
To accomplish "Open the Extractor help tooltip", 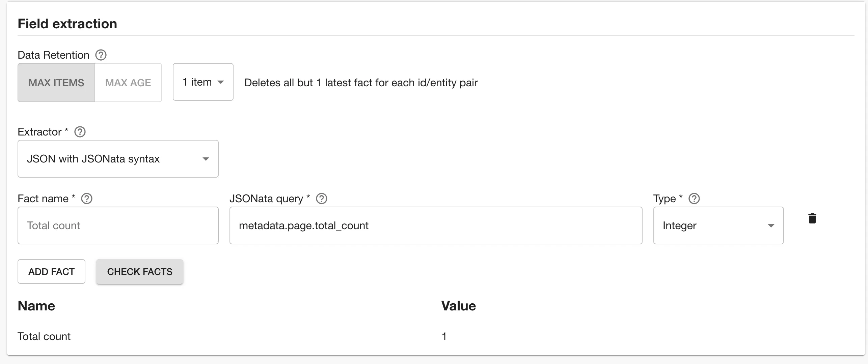I will (80, 132).
